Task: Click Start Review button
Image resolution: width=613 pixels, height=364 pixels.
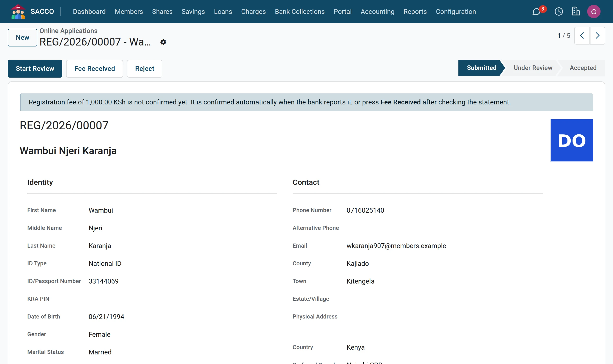Action: click(35, 69)
